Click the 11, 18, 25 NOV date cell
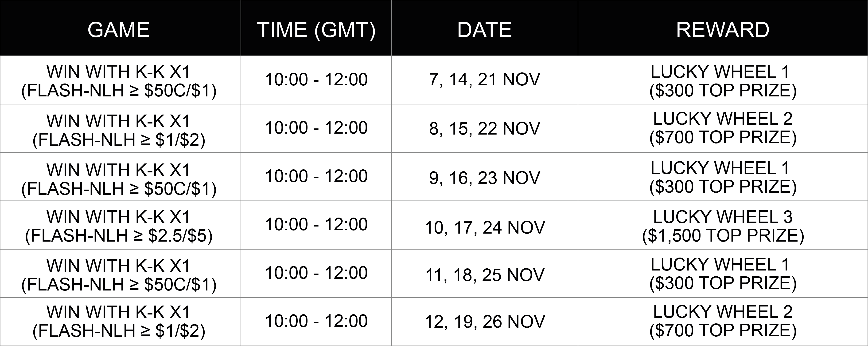This screenshot has width=868, height=346. (485, 274)
